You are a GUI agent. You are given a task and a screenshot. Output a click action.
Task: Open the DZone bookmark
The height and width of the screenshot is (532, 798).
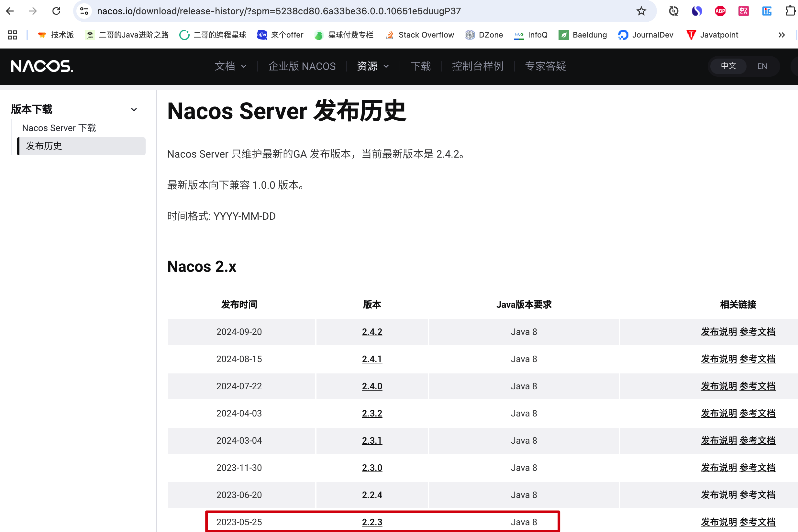pos(484,35)
